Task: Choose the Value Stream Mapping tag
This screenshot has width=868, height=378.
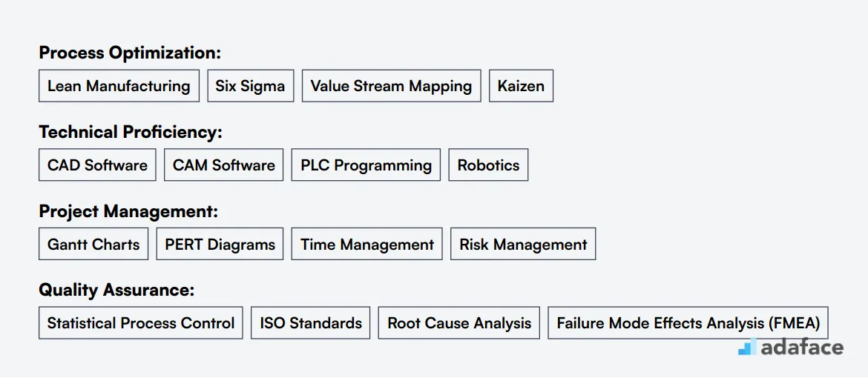Action: point(392,86)
